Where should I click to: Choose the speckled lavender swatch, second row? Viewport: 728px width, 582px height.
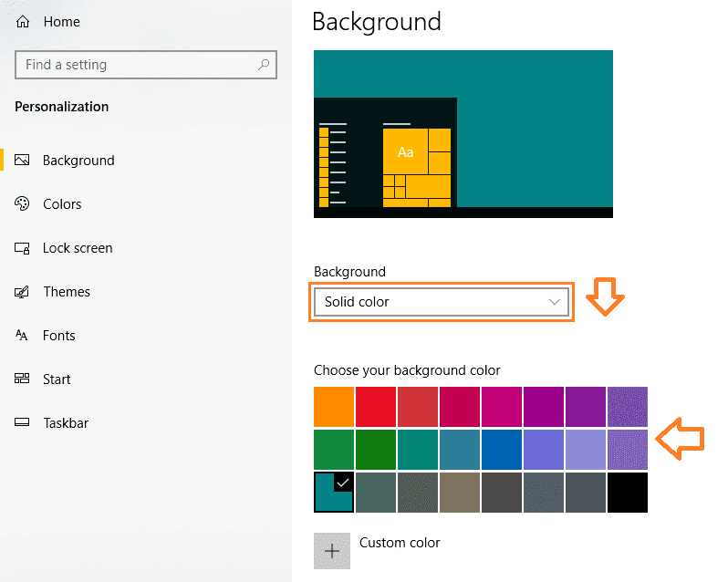(628, 450)
